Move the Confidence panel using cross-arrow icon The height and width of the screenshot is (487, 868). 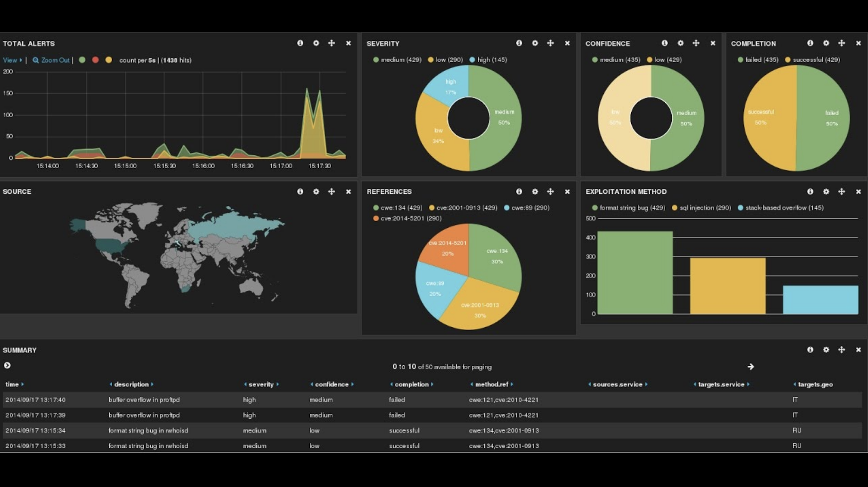696,43
